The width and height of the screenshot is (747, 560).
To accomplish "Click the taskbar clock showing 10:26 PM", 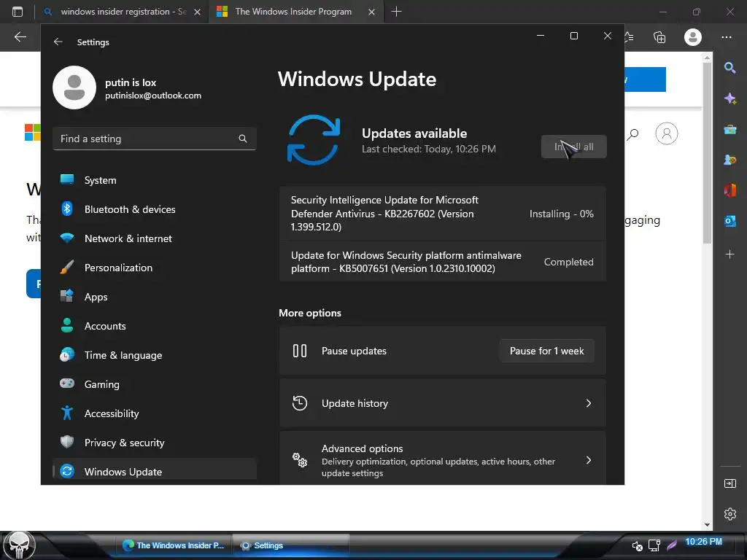I will (703, 542).
